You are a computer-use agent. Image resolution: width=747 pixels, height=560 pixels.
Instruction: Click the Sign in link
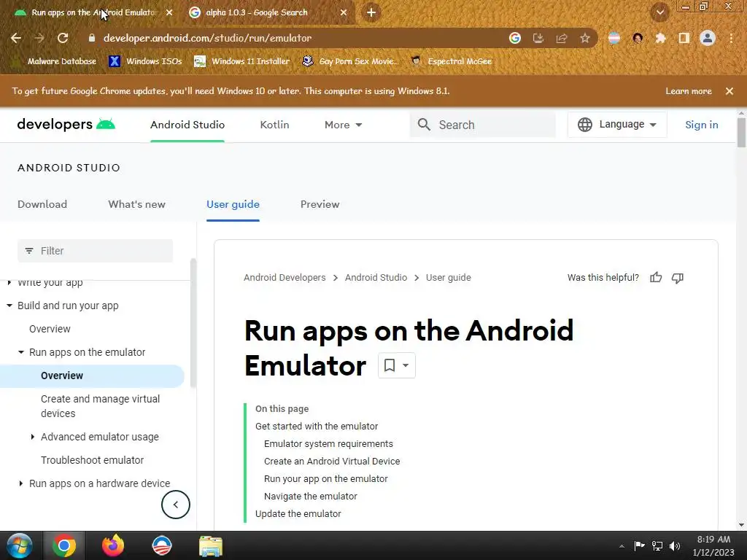[x=701, y=125]
